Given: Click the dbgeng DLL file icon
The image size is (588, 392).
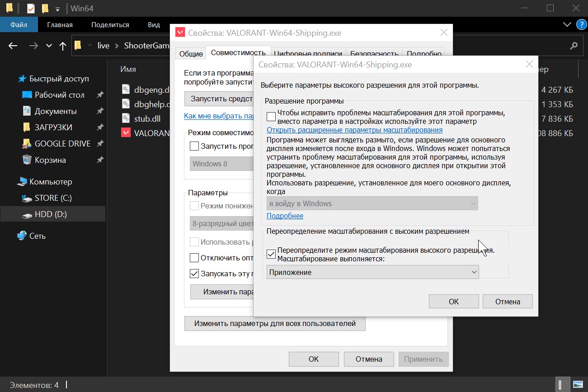Looking at the screenshot, I should pyautogui.click(x=126, y=90).
